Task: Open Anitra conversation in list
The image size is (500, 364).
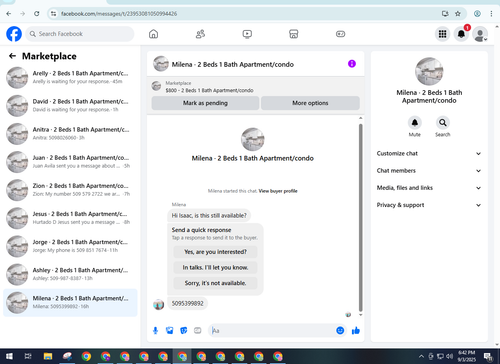Action: [x=70, y=134]
